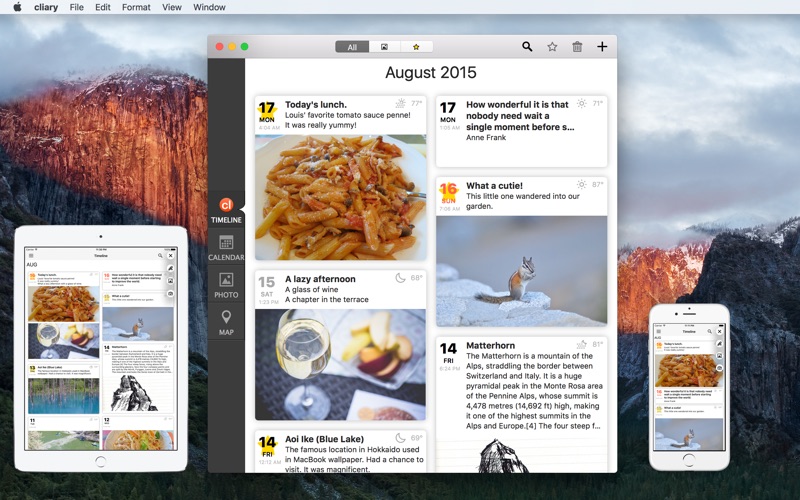Image resolution: width=800 pixels, height=500 pixels.
Task: Click the 87° temperature on What a cutie
Action: [x=597, y=184]
